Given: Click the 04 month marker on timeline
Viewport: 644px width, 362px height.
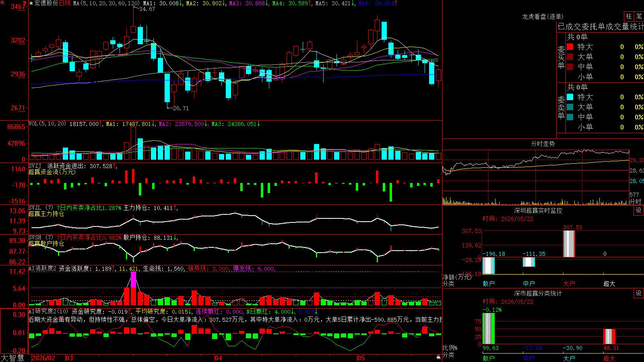Looking at the screenshot, I should (x=219, y=358).
